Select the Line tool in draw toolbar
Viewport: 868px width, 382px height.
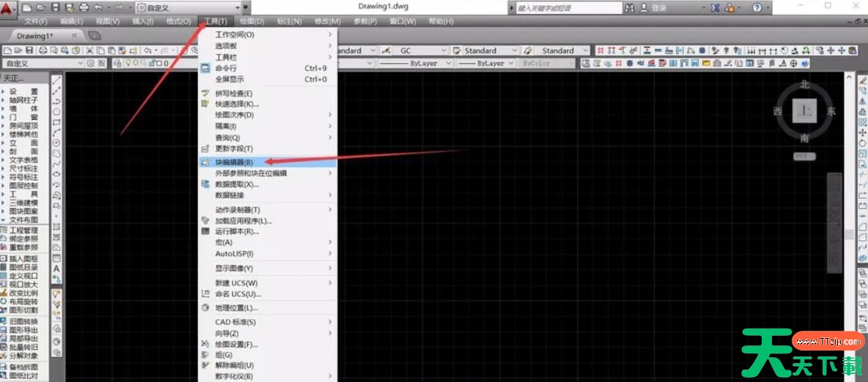tap(56, 80)
